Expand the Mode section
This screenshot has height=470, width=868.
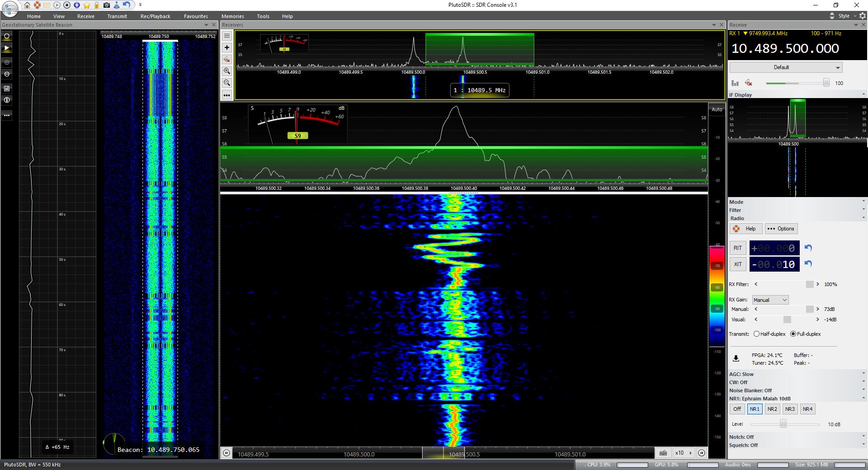736,202
